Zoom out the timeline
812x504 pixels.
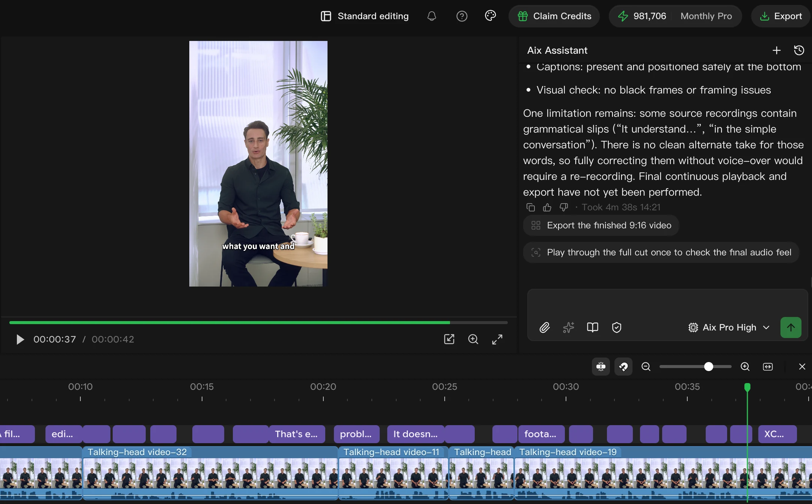(x=646, y=367)
